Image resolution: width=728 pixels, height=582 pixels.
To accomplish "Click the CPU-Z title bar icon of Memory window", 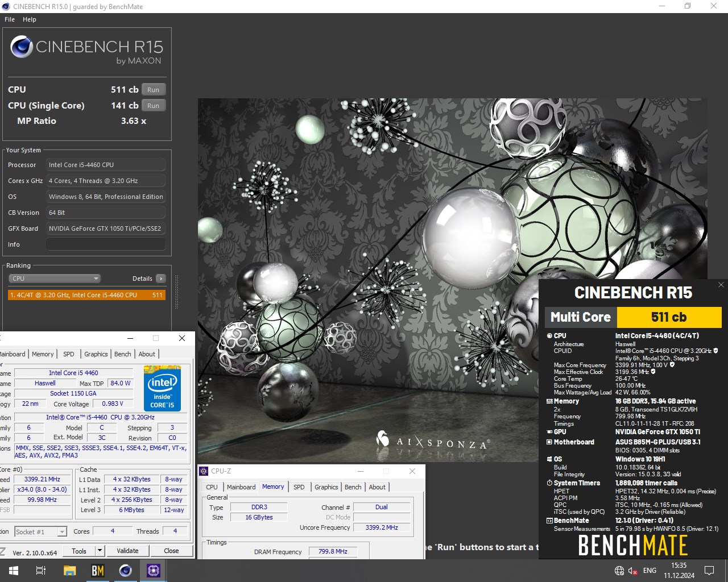I will (204, 471).
